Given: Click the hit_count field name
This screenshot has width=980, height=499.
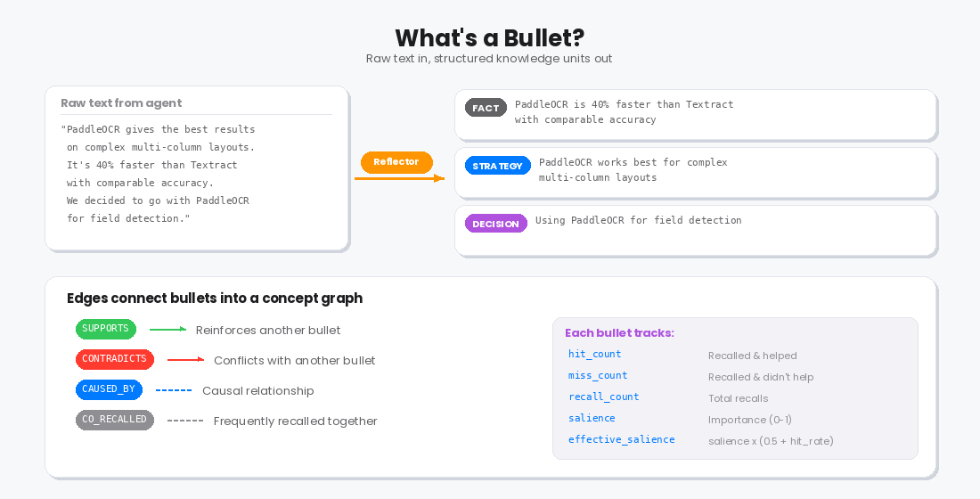Looking at the screenshot, I should coord(594,354).
